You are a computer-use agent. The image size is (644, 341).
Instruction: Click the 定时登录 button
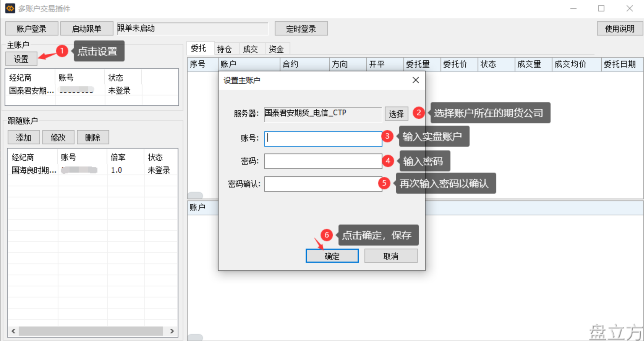[301, 29]
